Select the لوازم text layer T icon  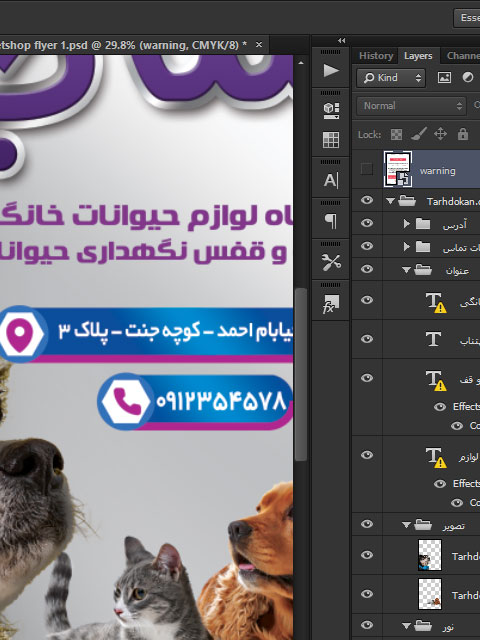coord(436,457)
